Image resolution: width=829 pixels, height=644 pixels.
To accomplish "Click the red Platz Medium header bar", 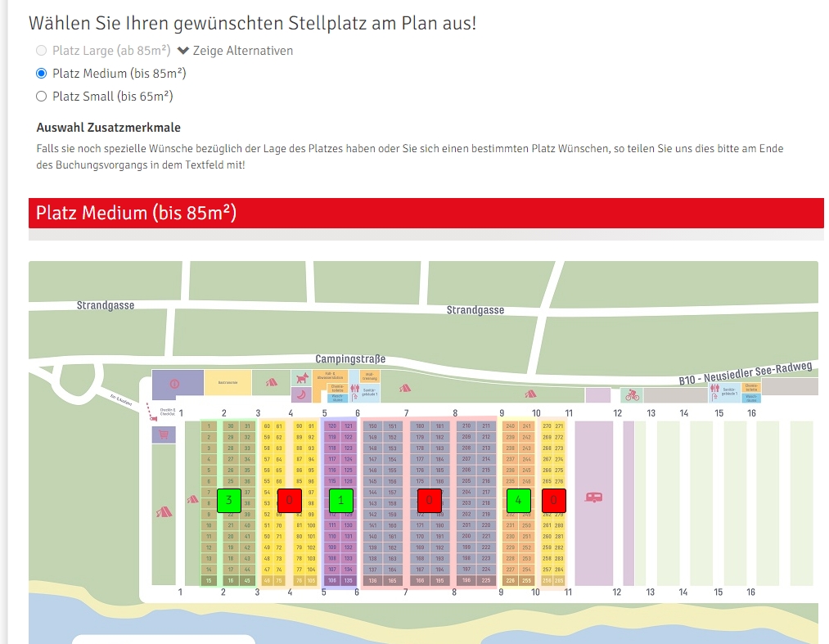I will pyautogui.click(x=426, y=213).
